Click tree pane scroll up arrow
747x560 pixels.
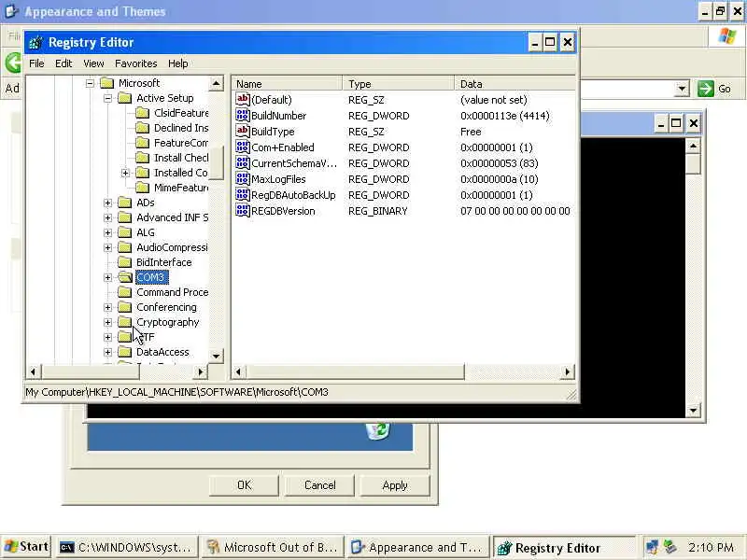[216, 83]
